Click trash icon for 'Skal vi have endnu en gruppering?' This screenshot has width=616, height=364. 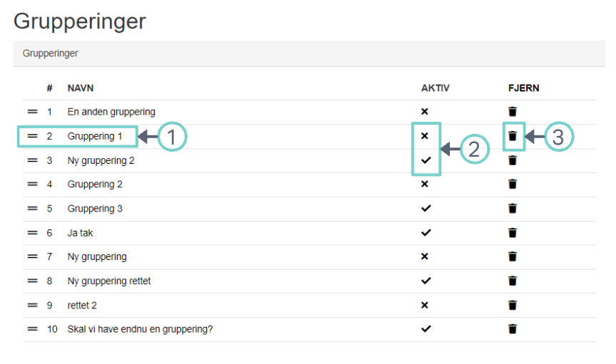click(x=512, y=329)
